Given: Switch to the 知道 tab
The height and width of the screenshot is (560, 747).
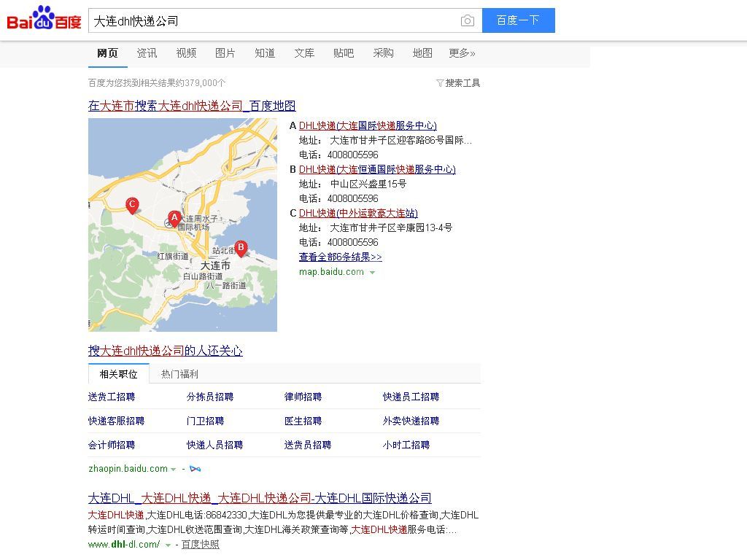Looking at the screenshot, I should coord(265,52).
